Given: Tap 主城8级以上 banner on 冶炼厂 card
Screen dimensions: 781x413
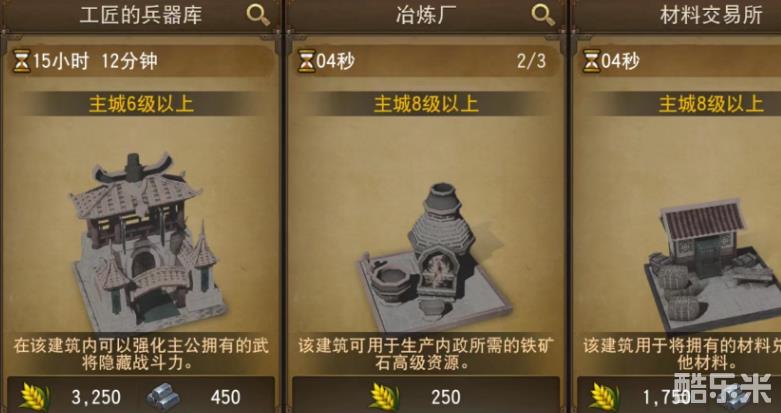Looking at the screenshot, I should pyautogui.click(x=426, y=104).
